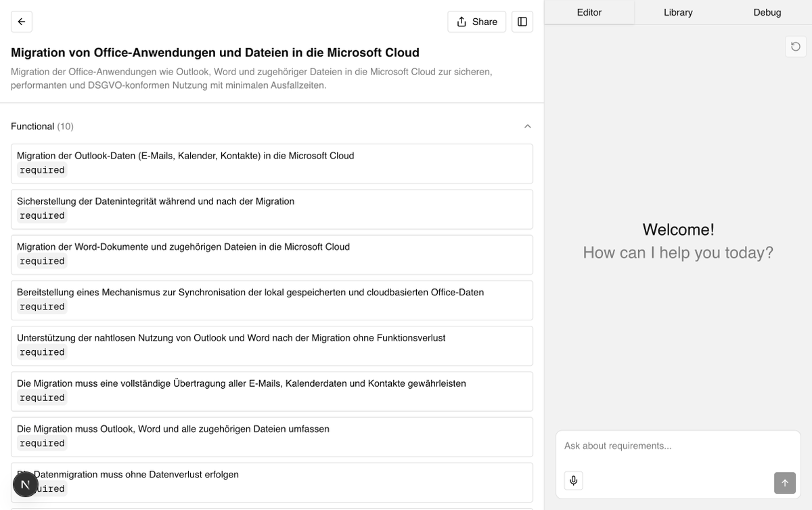Go back with the left arrow icon
Screen dimensions: 812x510
(22, 22)
